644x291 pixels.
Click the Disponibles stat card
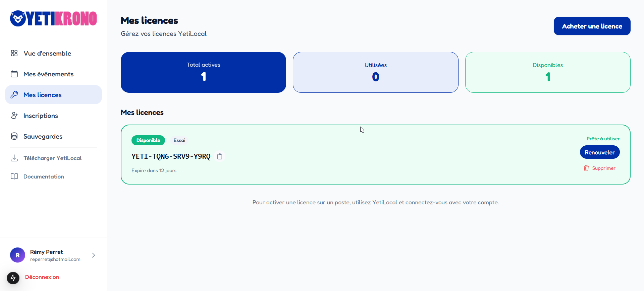(547, 72)
